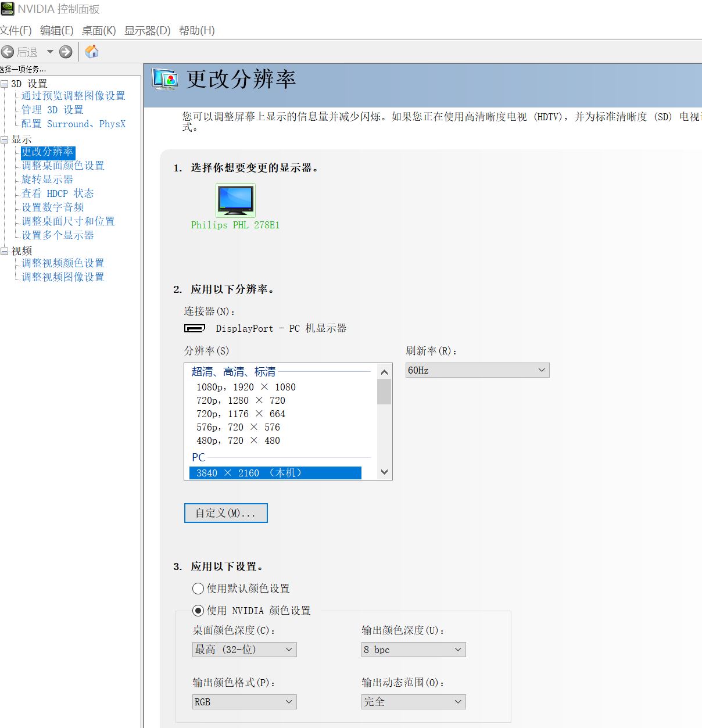702x728 pixels.
Task: Open 调整视频颜色设置 in the sidebar
Action: point(63,263)
